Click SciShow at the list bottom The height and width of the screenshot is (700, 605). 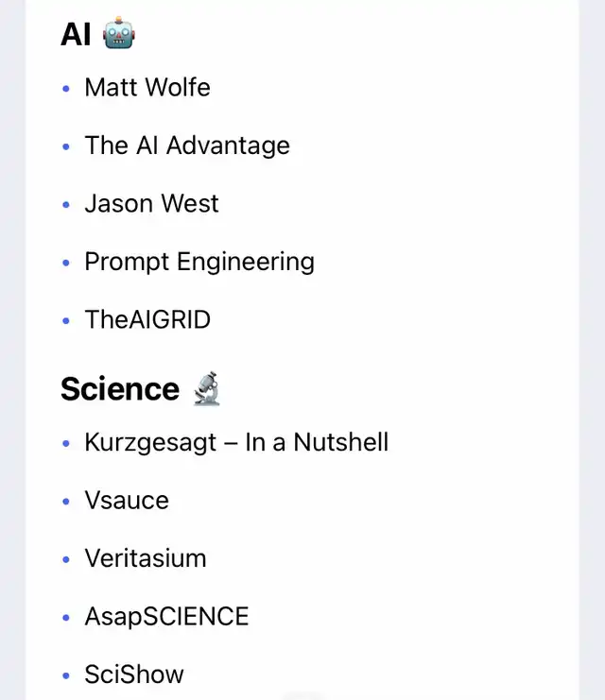(134, 674)
